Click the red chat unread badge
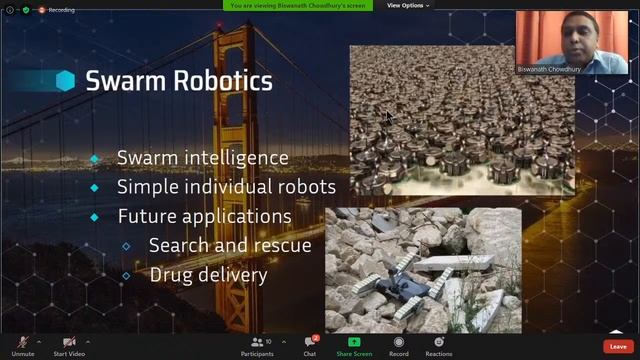640x360 pixels. (x=316, y=338)
